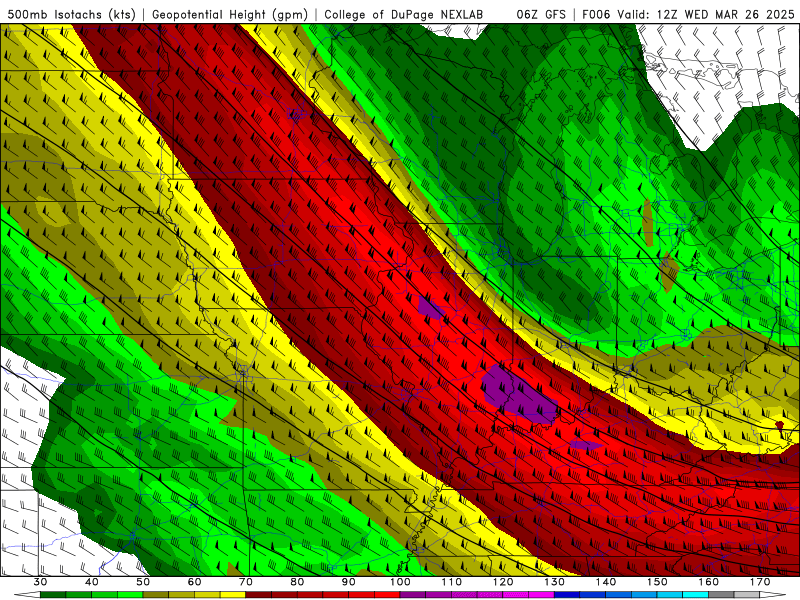Viewport: 800px width, 600px height.
Task: Click the 120 label on the legend
Action: click(x=503, y=582)
